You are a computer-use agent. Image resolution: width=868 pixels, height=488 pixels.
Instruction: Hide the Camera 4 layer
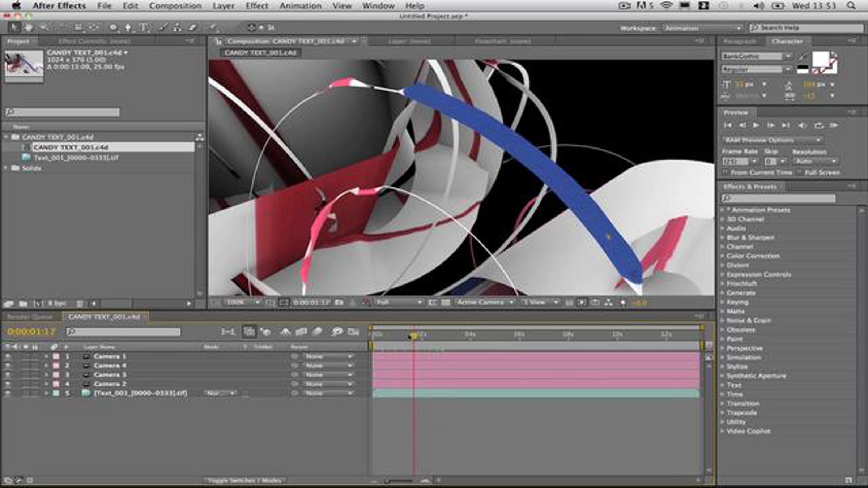click(x=8, y=365)
